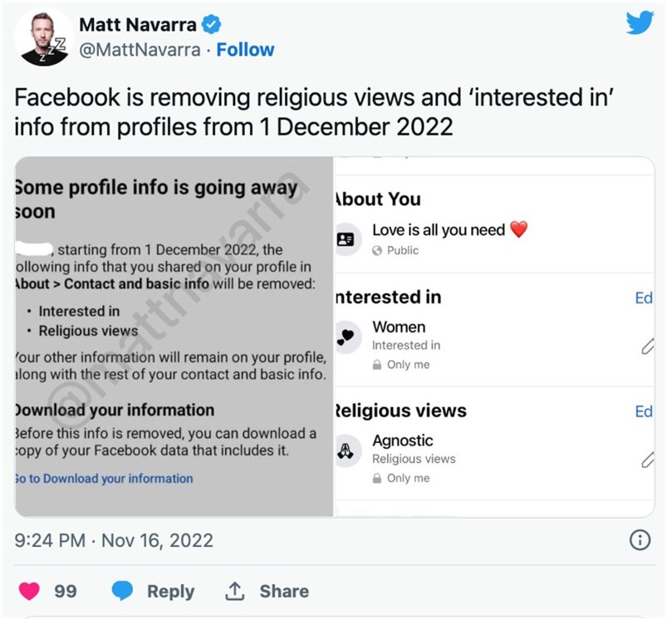
Task: Click the Matt Navarra display name
Action: tap(137, 24)
